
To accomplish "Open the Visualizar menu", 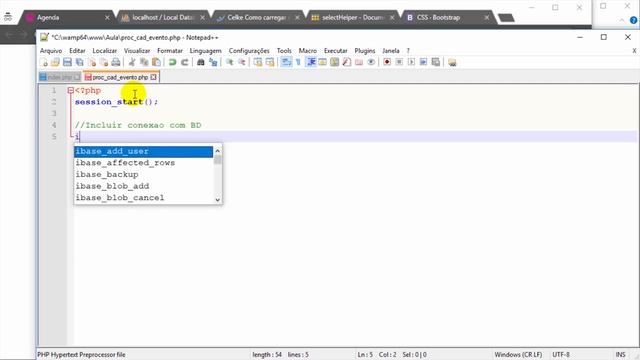I will 137,51.
